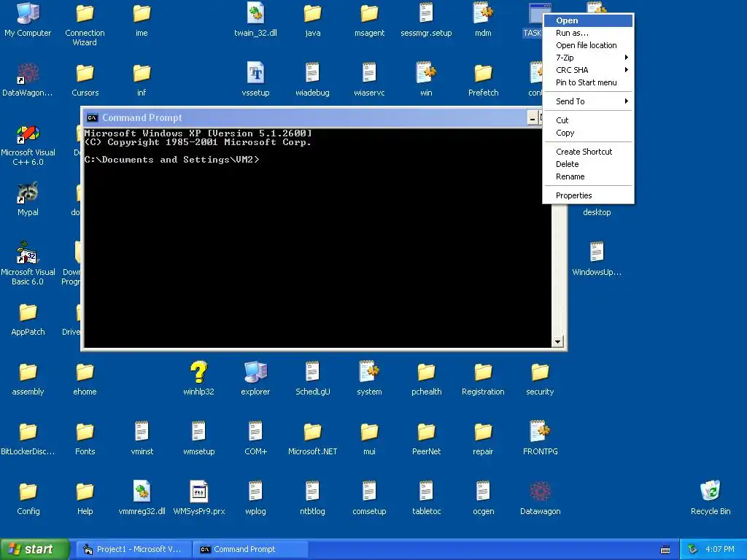
Task: Select the Connection Wizard folder icon
Action: (85, 13)
